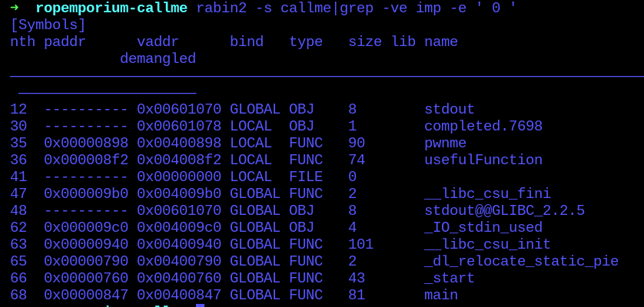This screenshot has width=644, height=307.
Task: Click the pwnme symbol name
Action: 445,143
